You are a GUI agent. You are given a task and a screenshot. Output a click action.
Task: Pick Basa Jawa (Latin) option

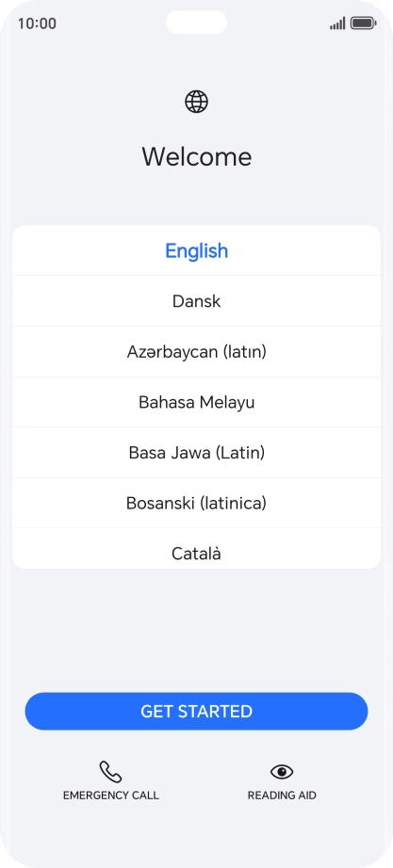196,452
